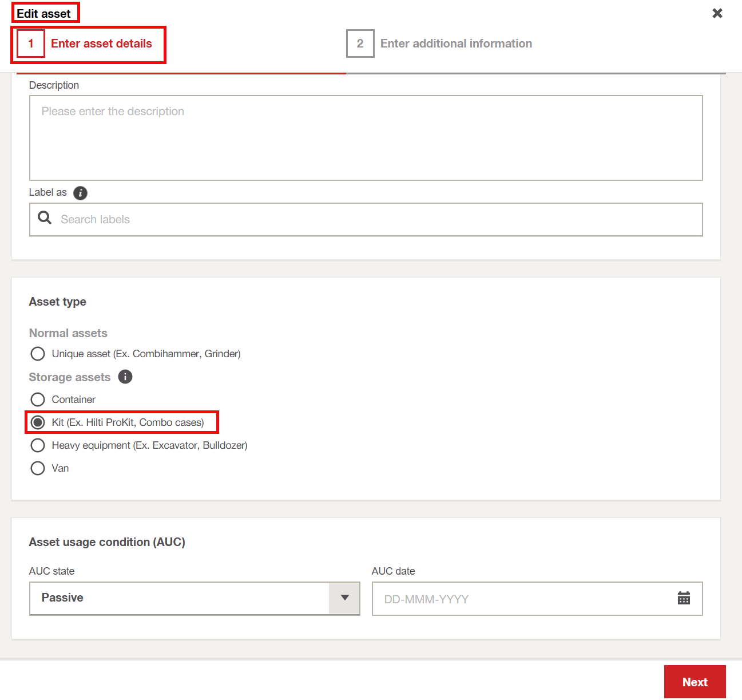Select Unique asset radio button
The width and height of the screenshot is (742, 700).
[x=38, y=354]
